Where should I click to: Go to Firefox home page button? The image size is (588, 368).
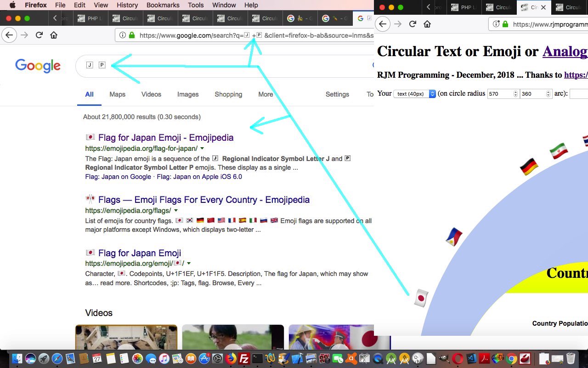[54, 35]
